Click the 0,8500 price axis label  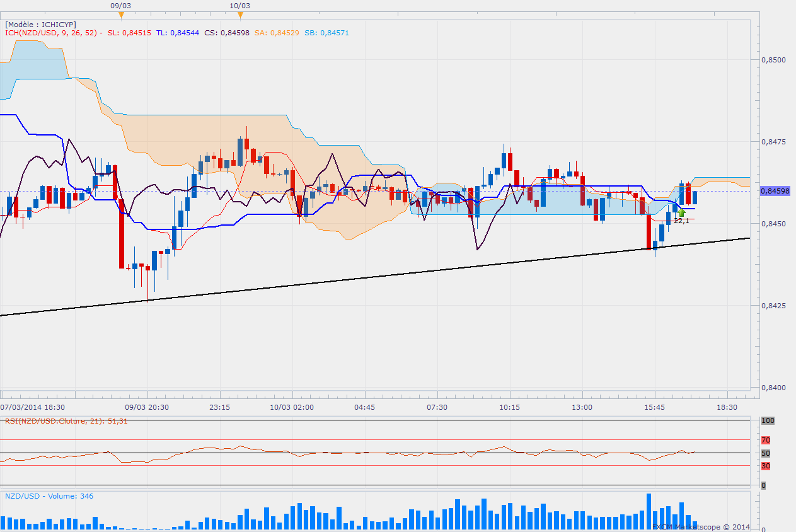pyautogui.click(x=773, y=60)
